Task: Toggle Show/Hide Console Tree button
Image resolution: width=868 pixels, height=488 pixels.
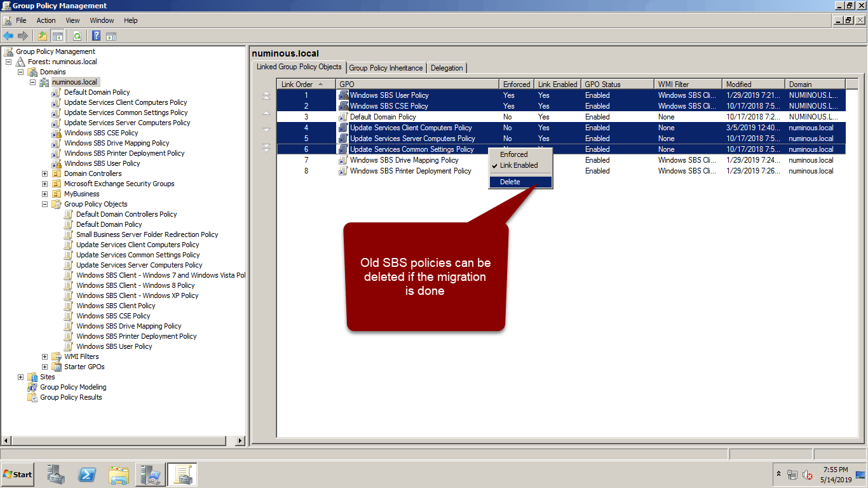Action: pos(57,36)
